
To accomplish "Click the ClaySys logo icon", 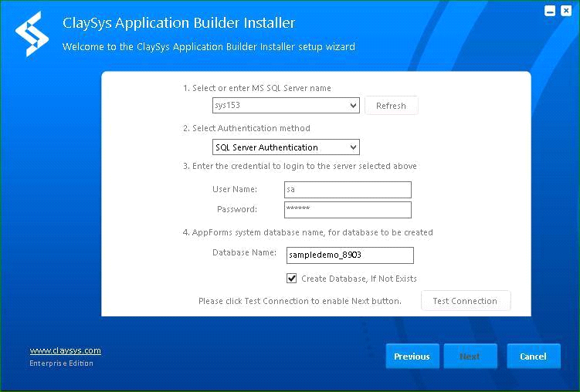I will (32, 34).
